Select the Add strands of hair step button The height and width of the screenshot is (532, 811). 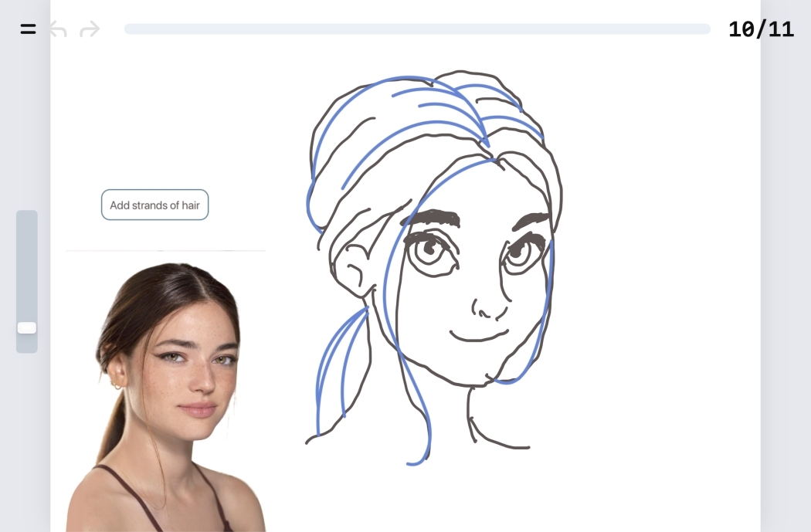click(x=154, y=205)
